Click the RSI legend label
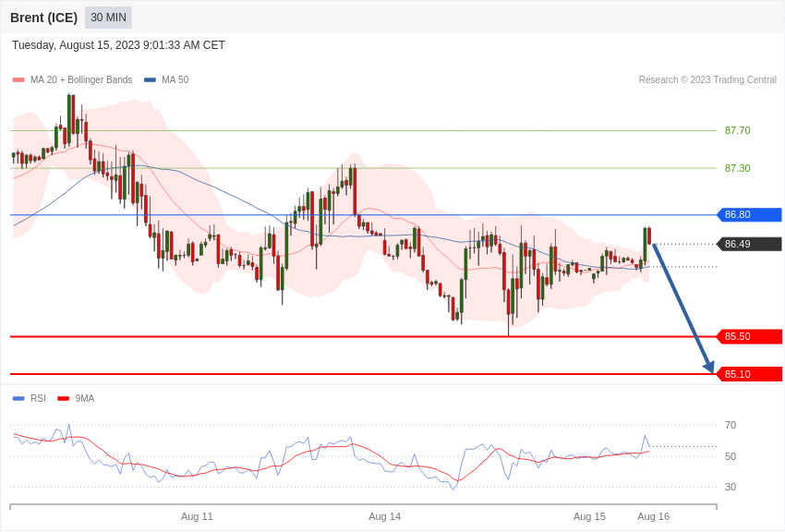This screenshot has height=532, width=785. (38, 398)
